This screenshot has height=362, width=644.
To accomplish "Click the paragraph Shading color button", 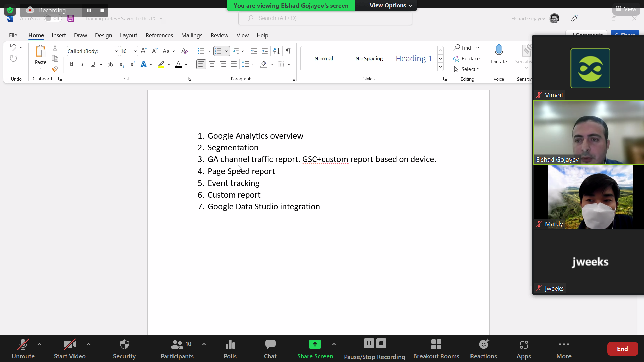I will [264, 64].
